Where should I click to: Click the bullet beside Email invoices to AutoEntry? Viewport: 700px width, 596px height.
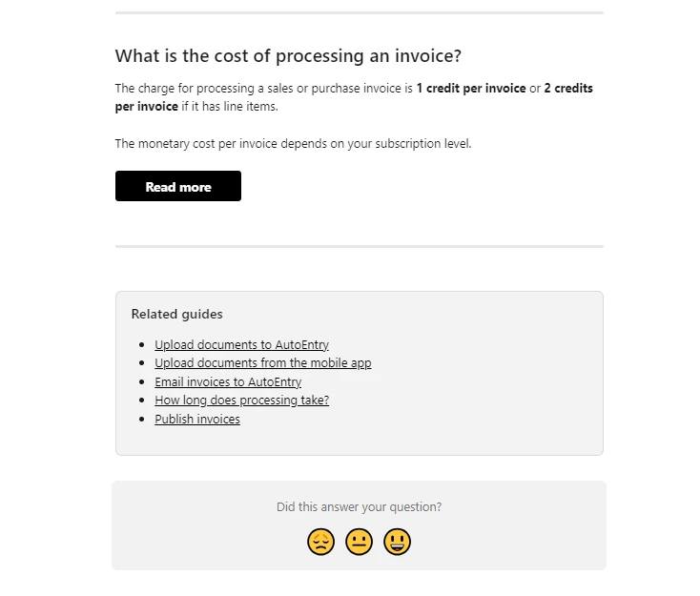click(x=142, y=382)
